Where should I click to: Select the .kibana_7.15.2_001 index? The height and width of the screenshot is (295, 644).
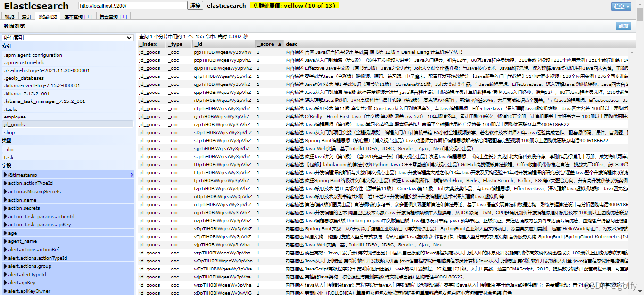[67, 93]
